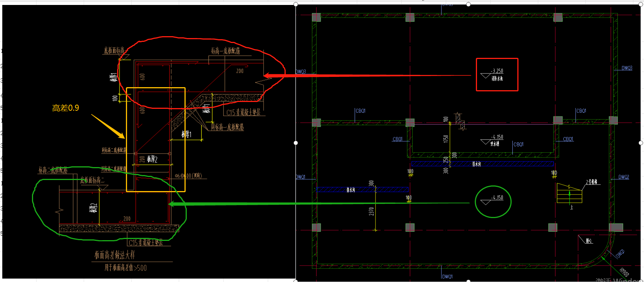Click the "DWQ3" label on right wall
Screen dimensions: 644x282
pos(627,68)
